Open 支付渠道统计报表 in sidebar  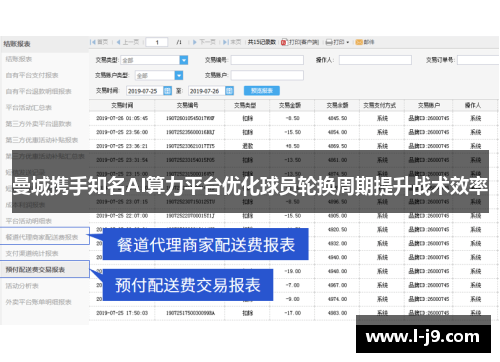[x=32, y=253]
